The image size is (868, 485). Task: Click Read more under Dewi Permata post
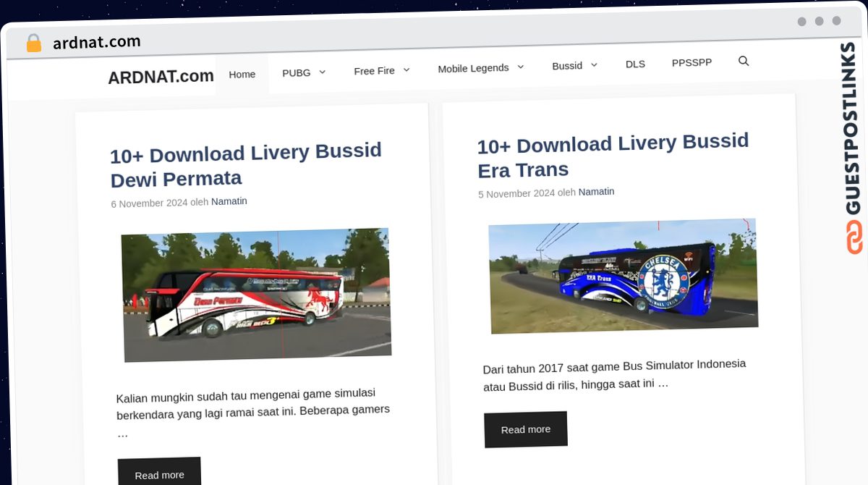159,474
